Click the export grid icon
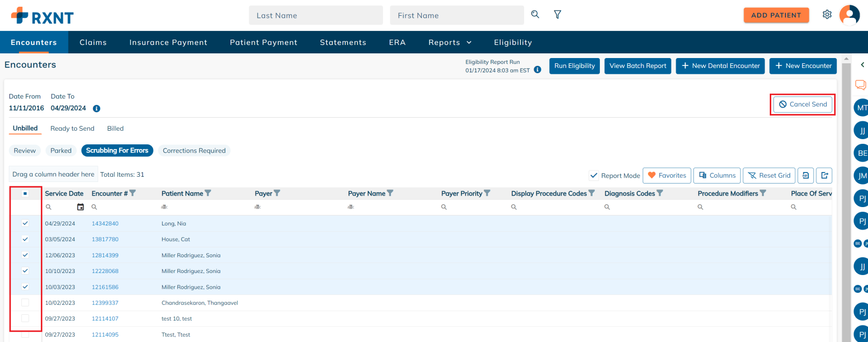This screenshot has width=868, height=342. pos(824,176)
